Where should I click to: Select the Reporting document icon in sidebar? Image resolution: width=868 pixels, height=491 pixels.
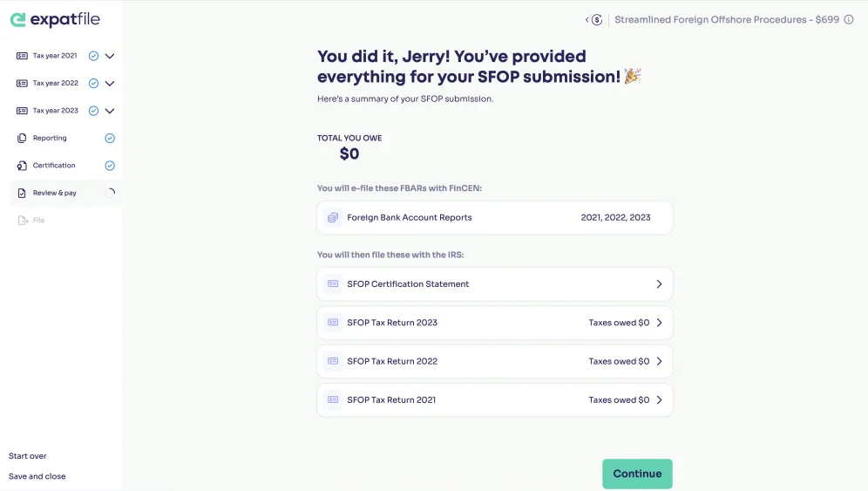pyautogui.click(x=22, y=138)
